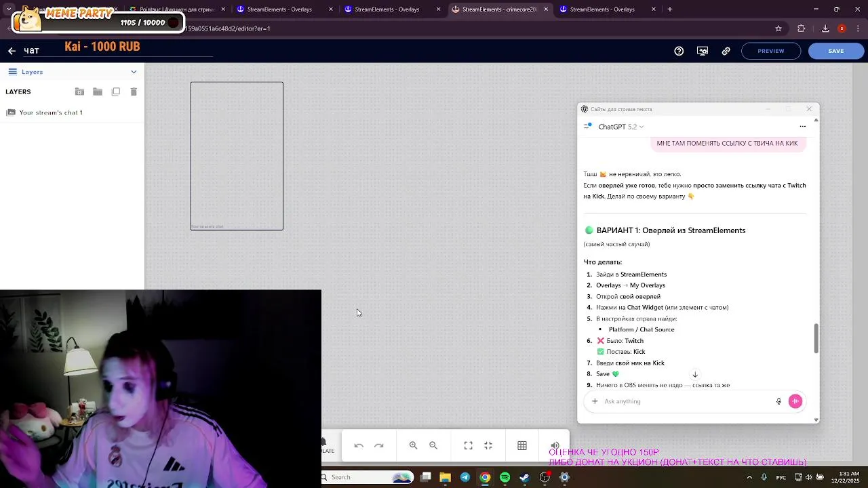The image size is (868, 488).
Task: Open a new browser tab
Action: (x=670, y=9)
